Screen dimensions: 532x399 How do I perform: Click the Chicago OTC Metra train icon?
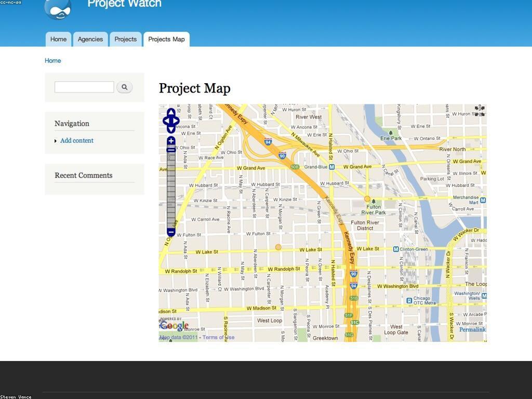(x=409, y=301)
